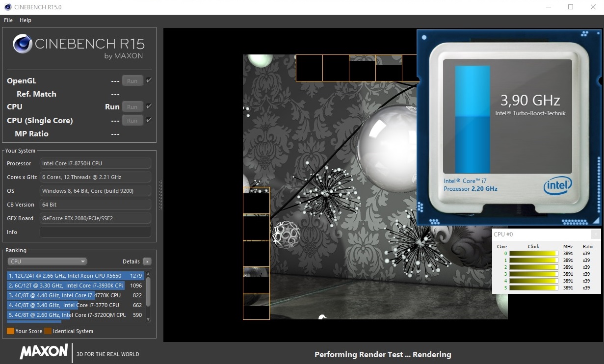Click the Intel logo on the turbo boost widget

pyautogui.click(x=557, y=186)
